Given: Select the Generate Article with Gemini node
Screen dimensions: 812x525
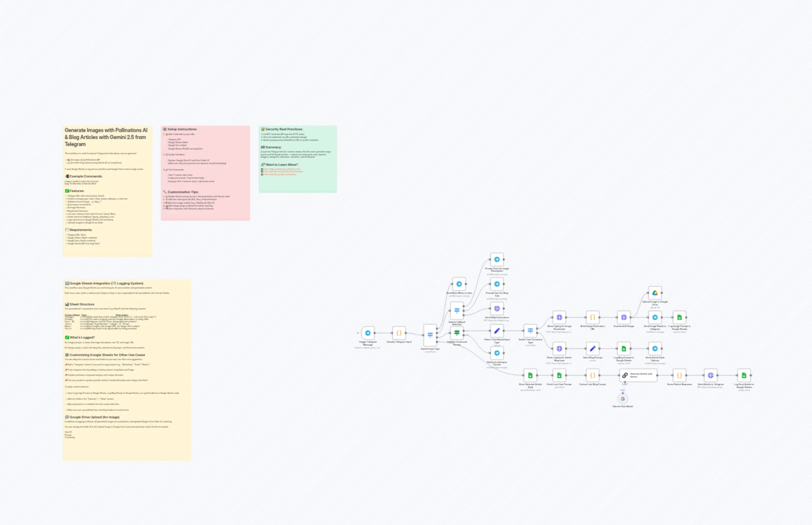Looking at the screenshot, I should coord(638,375).
